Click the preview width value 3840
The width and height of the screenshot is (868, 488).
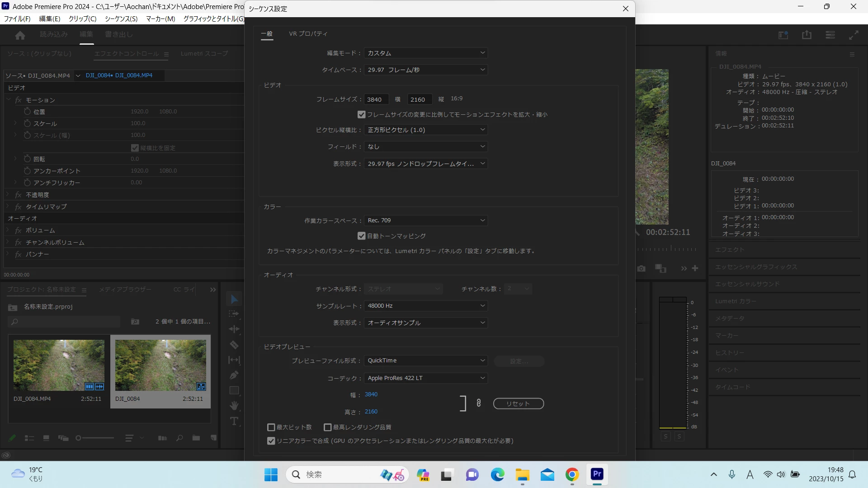[x=371, y=394]
